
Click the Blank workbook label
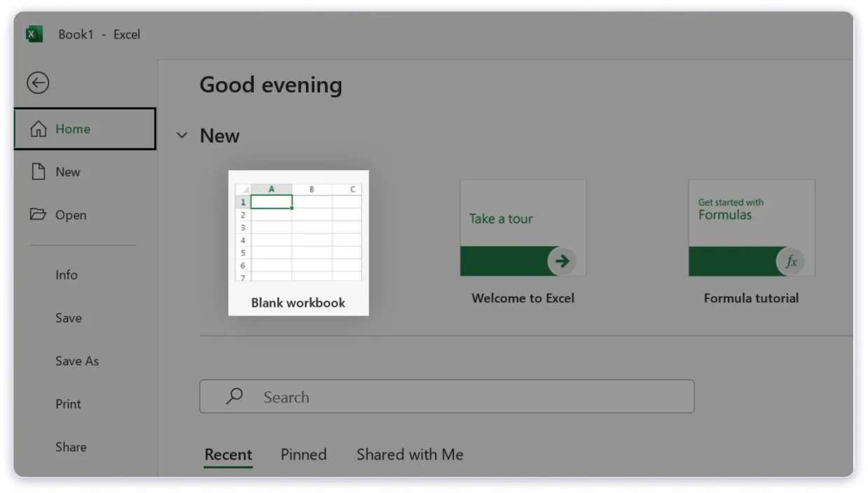click(298, 303)
